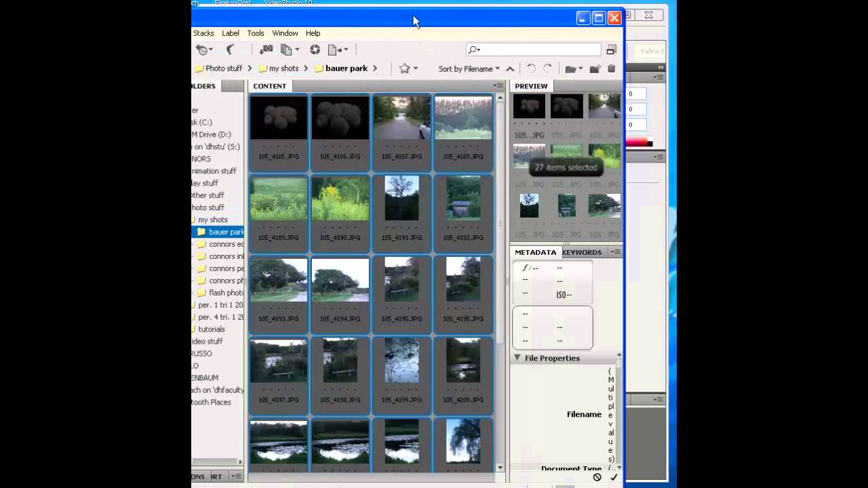
Task: Select animation stuff folder in tree
Action: pyautogui.click(x=214, y=171)
